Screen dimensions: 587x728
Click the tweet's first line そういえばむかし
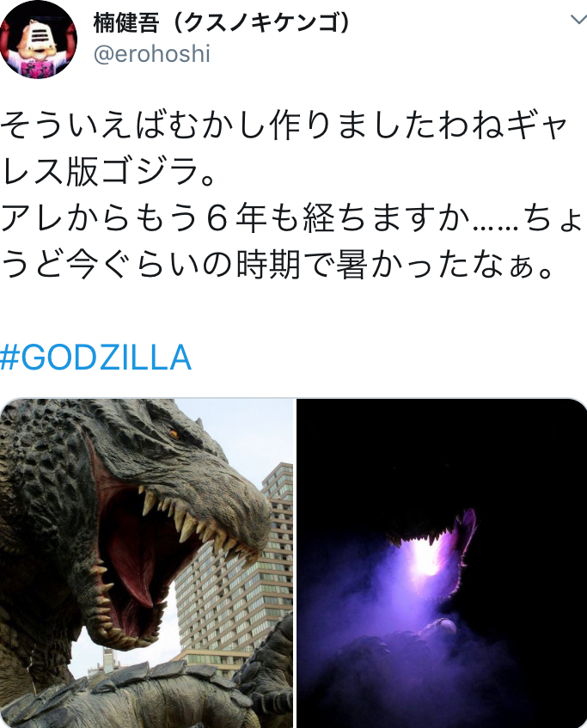coord(284,125)
